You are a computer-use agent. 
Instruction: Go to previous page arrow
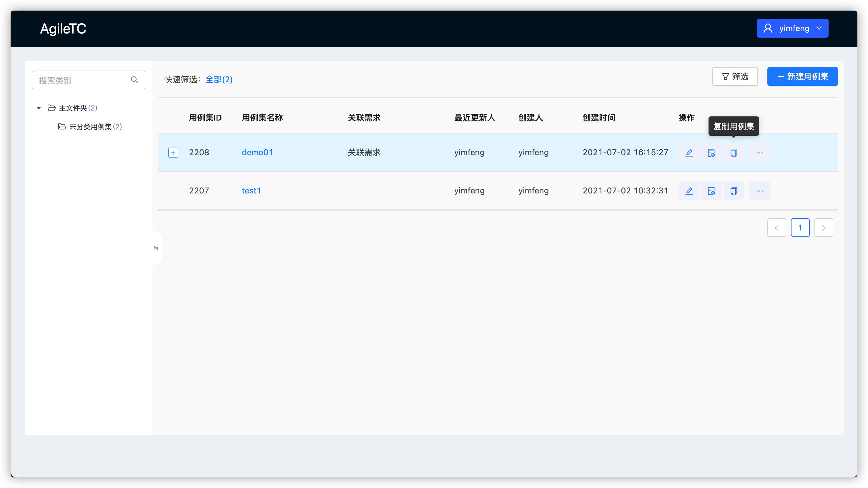pos(777,228)
